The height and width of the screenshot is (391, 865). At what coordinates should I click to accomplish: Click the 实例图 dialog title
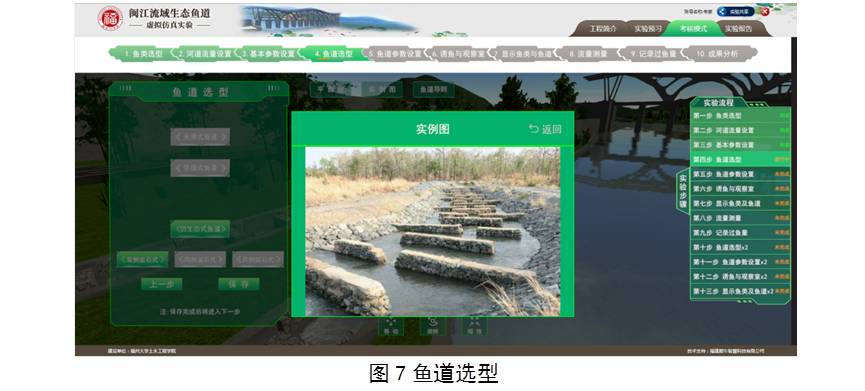pos(432,130)
